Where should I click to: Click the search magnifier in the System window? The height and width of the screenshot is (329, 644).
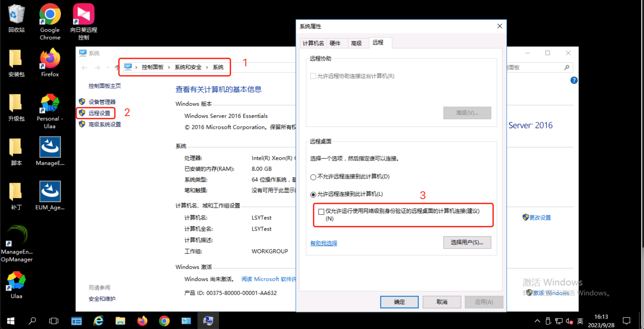[x=567, y=67]
